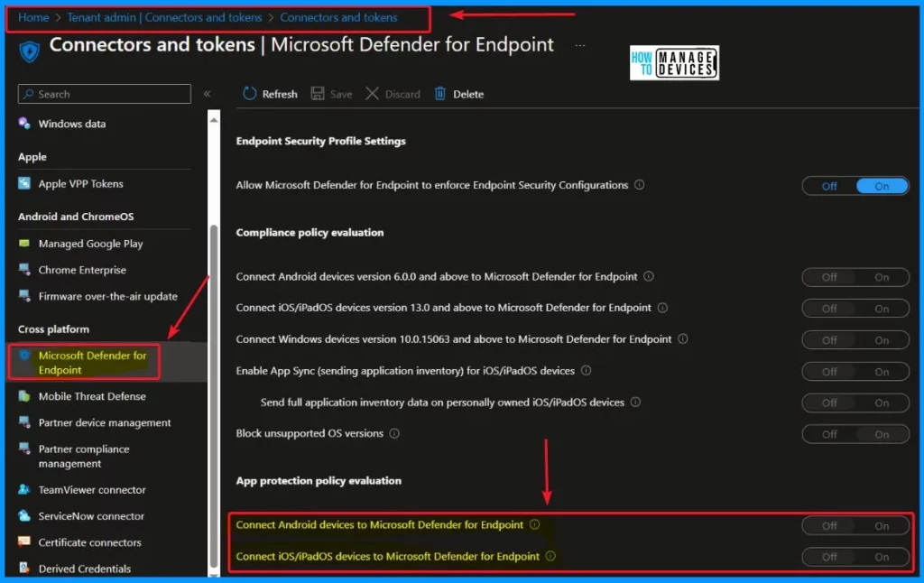Click Endpoint Security Profile Settings heading

coord(320,141)
